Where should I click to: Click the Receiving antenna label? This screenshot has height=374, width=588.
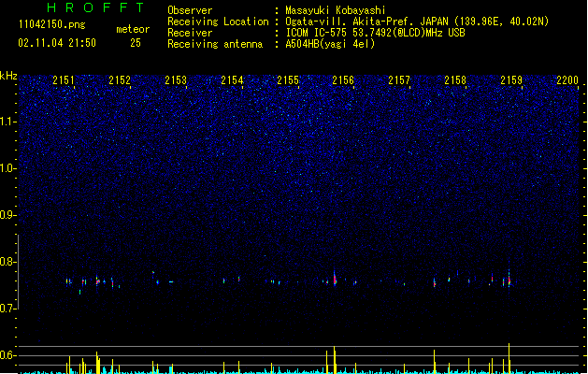tap(215, 44)
